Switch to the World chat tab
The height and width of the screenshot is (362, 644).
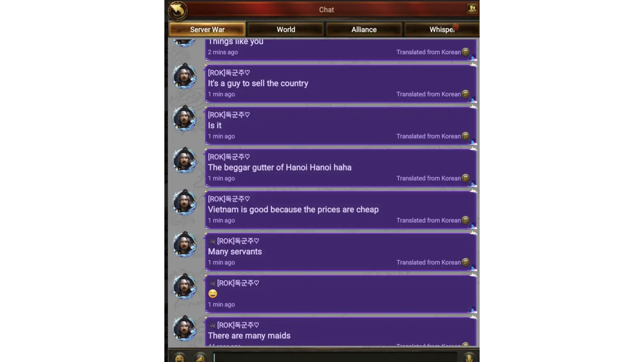[x=286, y=29]
